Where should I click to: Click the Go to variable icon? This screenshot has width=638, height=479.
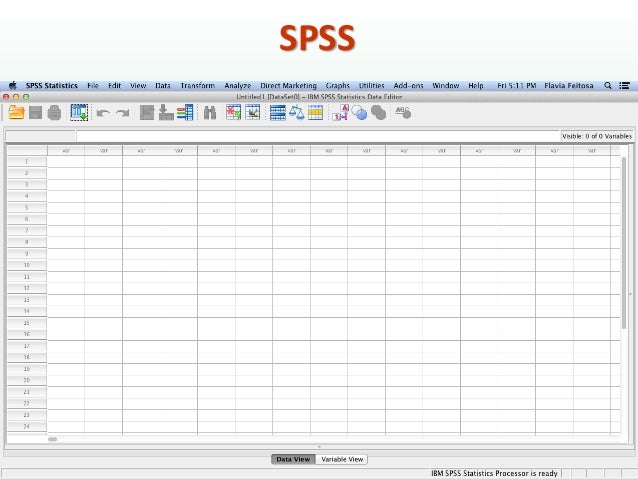click(166, 113)
